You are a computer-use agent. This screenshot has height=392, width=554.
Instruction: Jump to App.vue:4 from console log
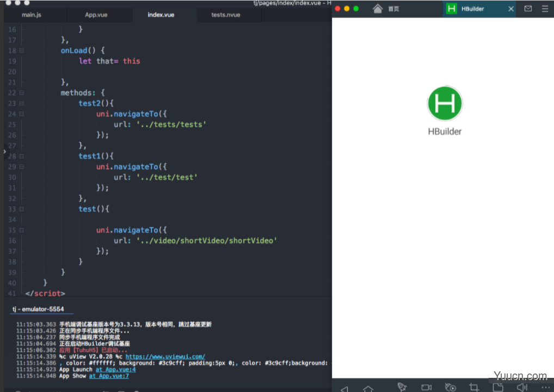[115, 369]
